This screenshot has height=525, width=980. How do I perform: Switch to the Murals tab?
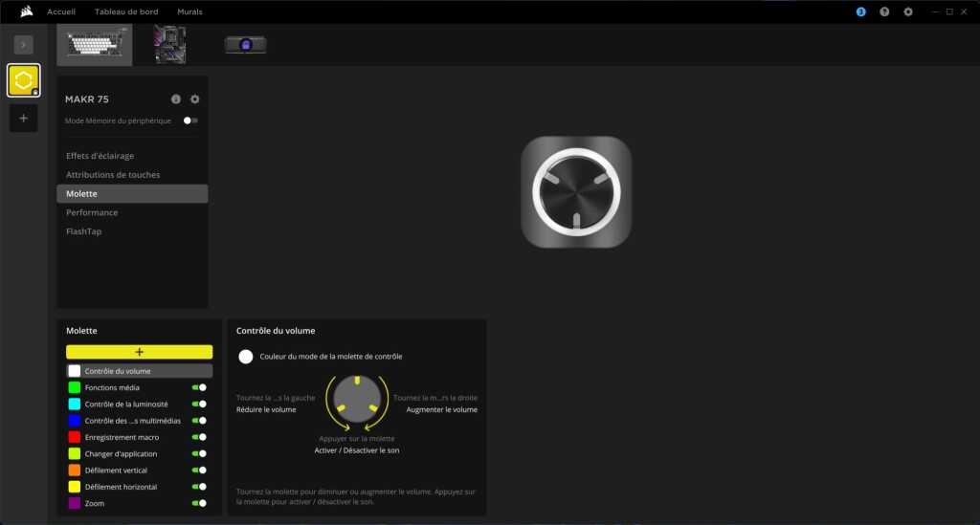[x=189, y=11]
